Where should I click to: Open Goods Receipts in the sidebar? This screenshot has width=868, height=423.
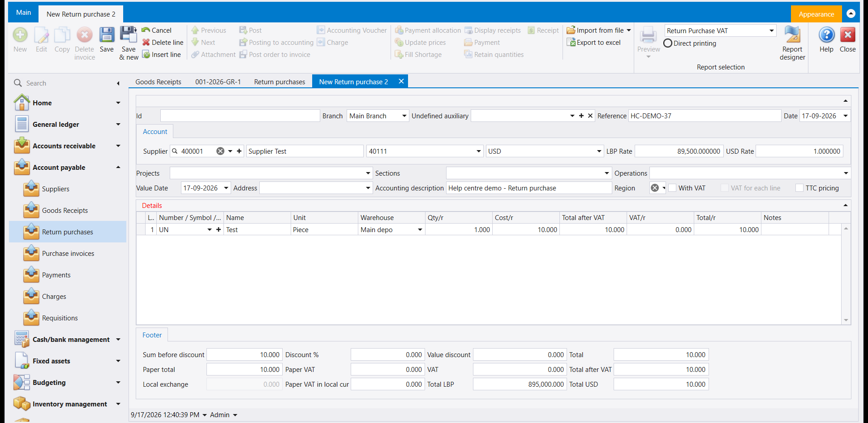tap(65, 211)
